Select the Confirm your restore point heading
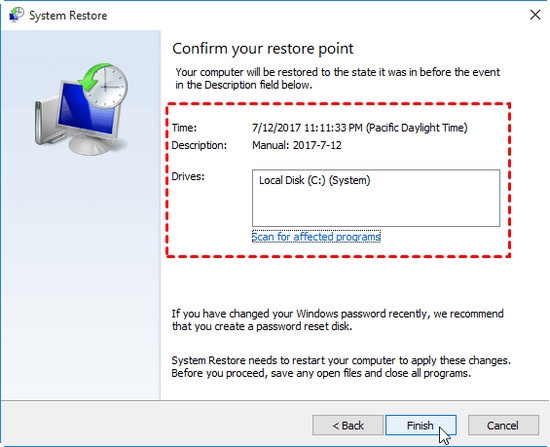The width and height of the screenshot is (550, 447). (x=263, y=48)
